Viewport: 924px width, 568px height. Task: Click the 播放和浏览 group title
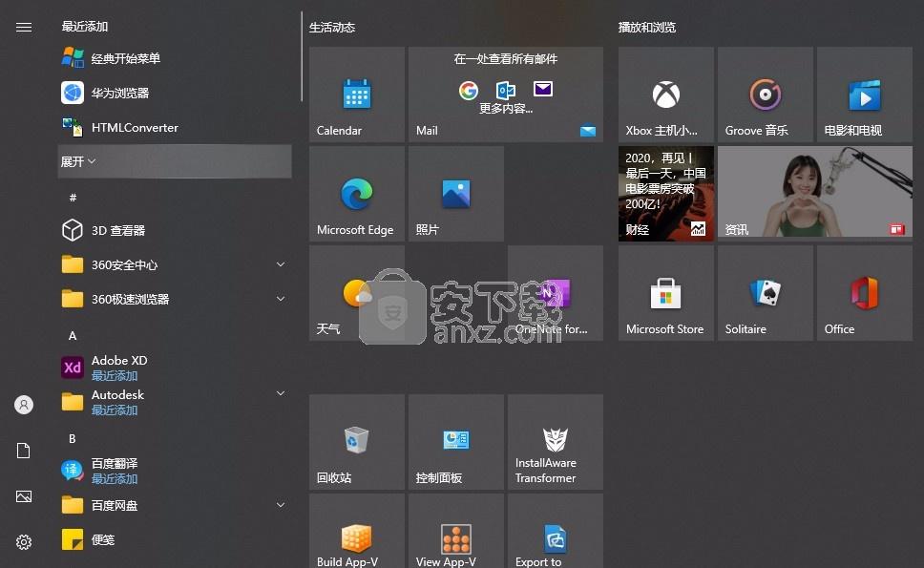point(647,27)
